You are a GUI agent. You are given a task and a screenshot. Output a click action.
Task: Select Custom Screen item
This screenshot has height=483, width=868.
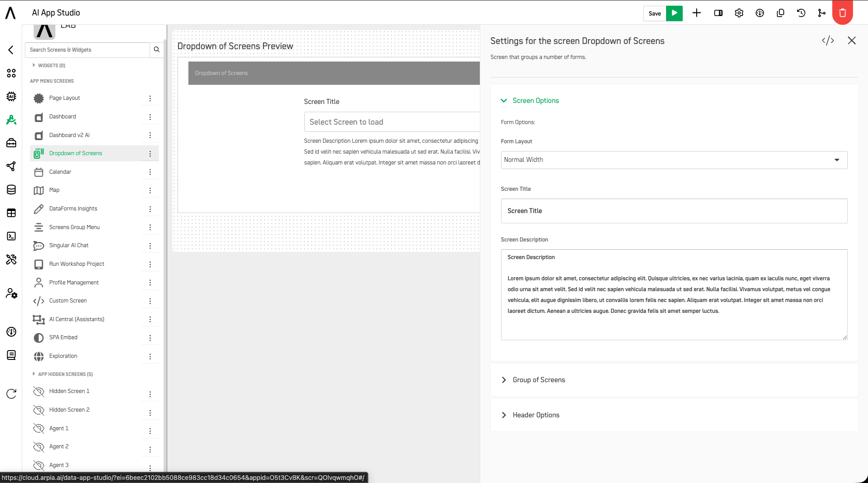click(68, 301)
